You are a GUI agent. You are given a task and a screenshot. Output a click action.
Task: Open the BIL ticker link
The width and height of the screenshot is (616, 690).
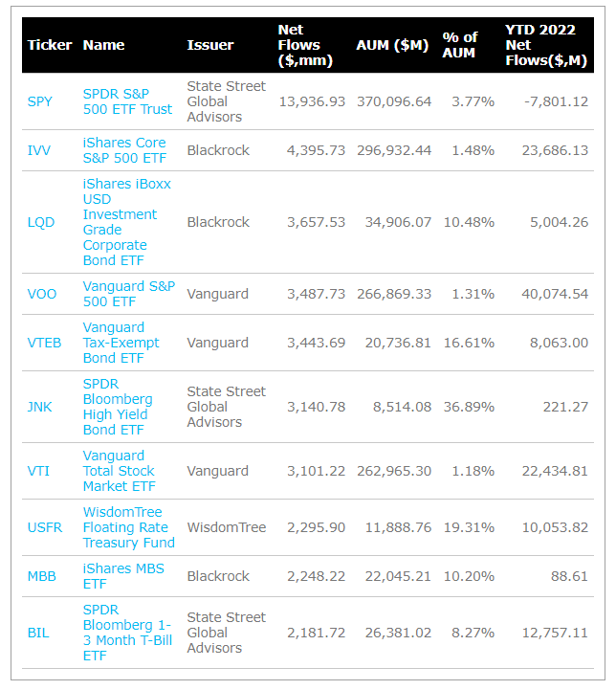pos(38,634)
